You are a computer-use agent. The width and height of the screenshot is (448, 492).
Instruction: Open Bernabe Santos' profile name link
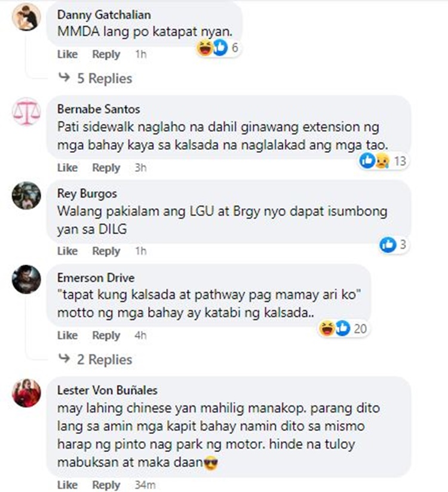(x=99, y=109)
